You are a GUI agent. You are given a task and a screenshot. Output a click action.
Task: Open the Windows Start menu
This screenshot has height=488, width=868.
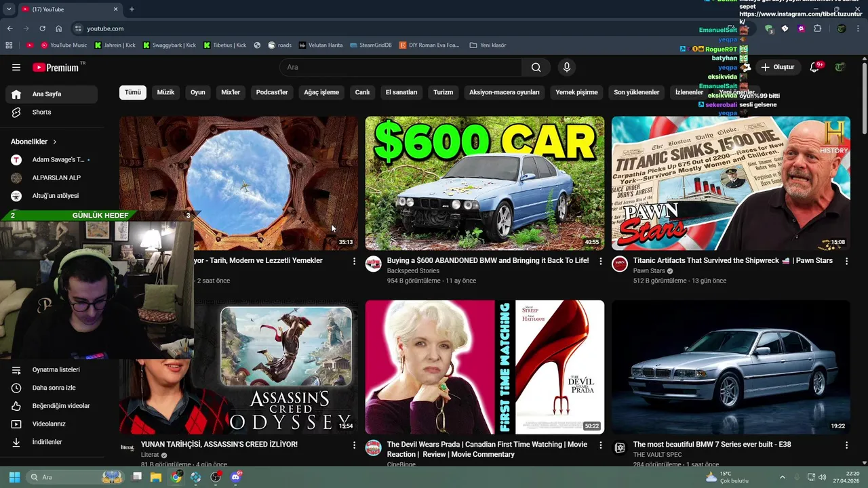pyautogui.click(x=14, y=477)
